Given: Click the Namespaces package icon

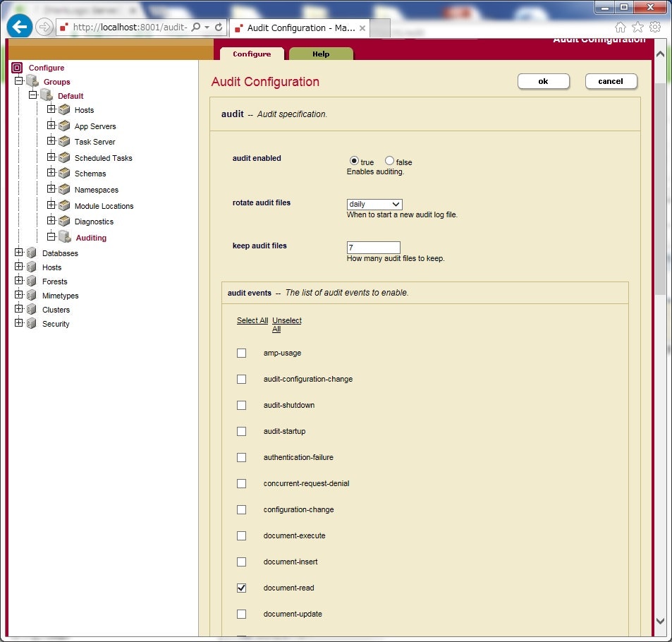Looking at the screenshot, I should pos(64,189).
